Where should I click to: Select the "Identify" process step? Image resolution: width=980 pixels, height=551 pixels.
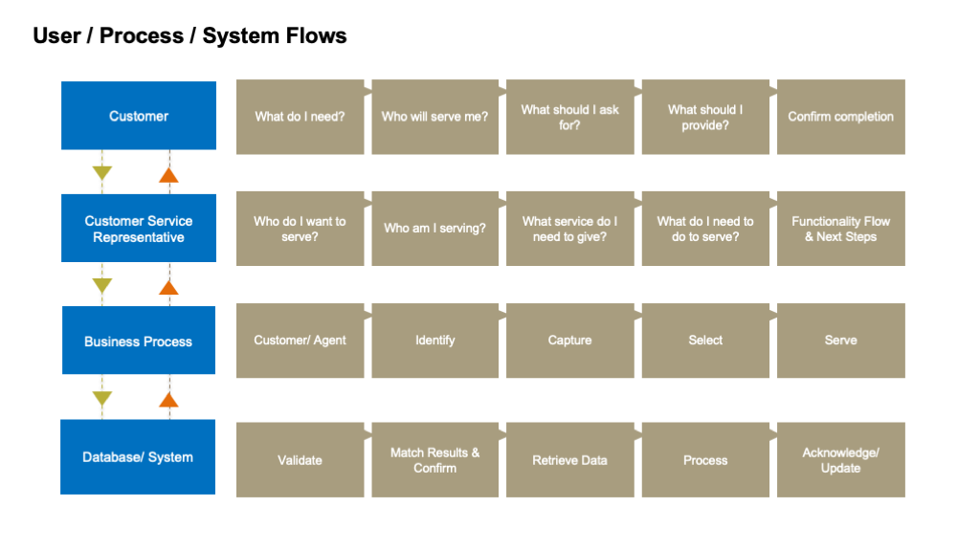click(434, 341)
